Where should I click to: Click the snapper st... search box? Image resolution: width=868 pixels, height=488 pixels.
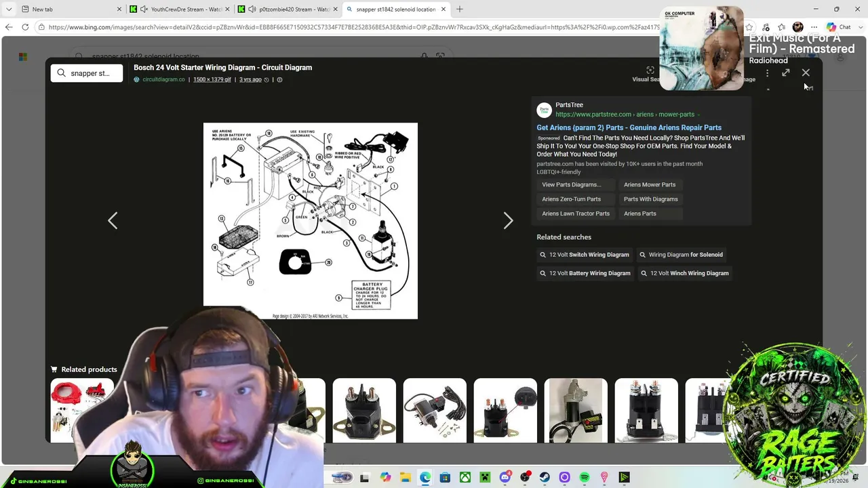pos(87,73)
